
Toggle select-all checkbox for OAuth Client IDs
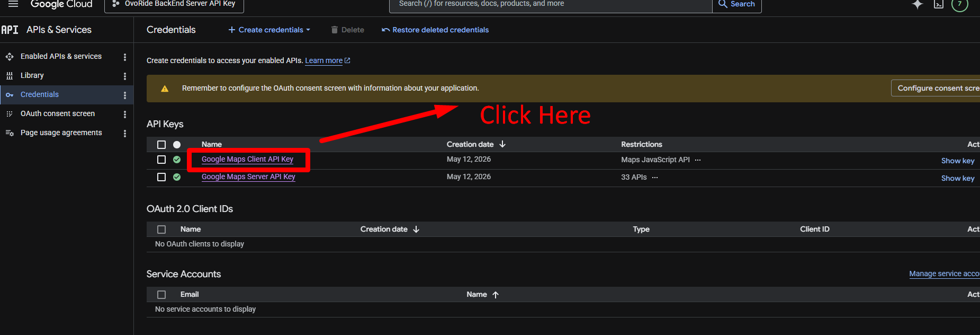[161, 230]
